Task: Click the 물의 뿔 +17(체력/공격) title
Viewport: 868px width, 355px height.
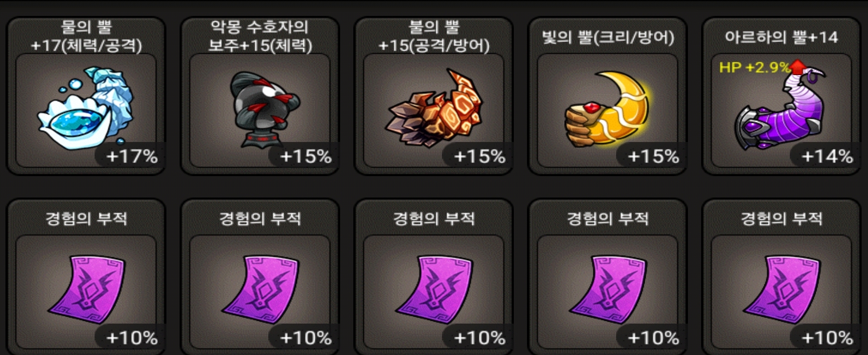Action: pos(86,36)
